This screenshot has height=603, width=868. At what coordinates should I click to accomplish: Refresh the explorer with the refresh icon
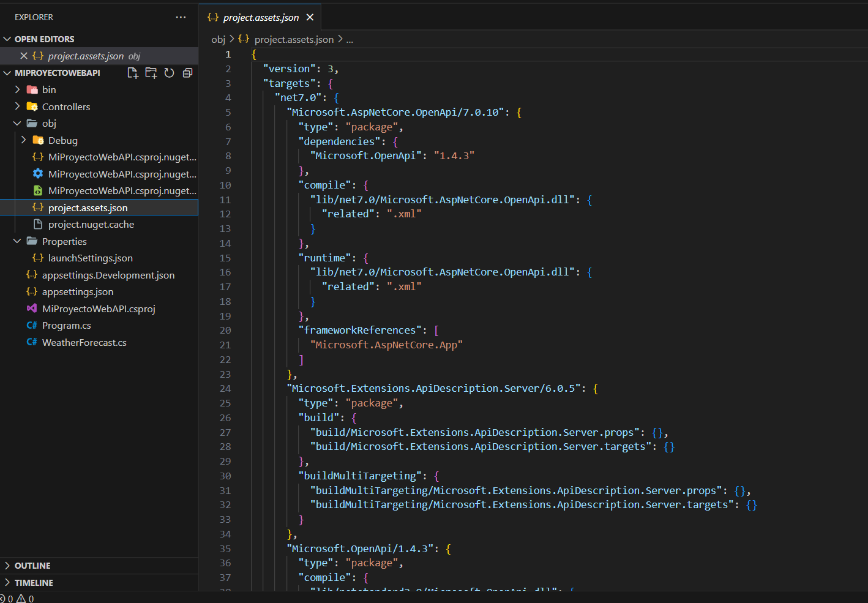click(170, 73)
